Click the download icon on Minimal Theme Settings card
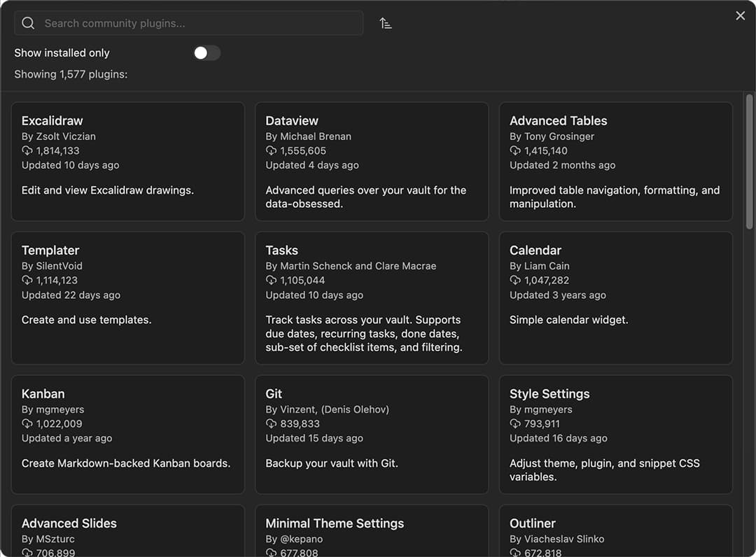Image resolution: width=756 pixels, height=557 pixels. [271, 553]
